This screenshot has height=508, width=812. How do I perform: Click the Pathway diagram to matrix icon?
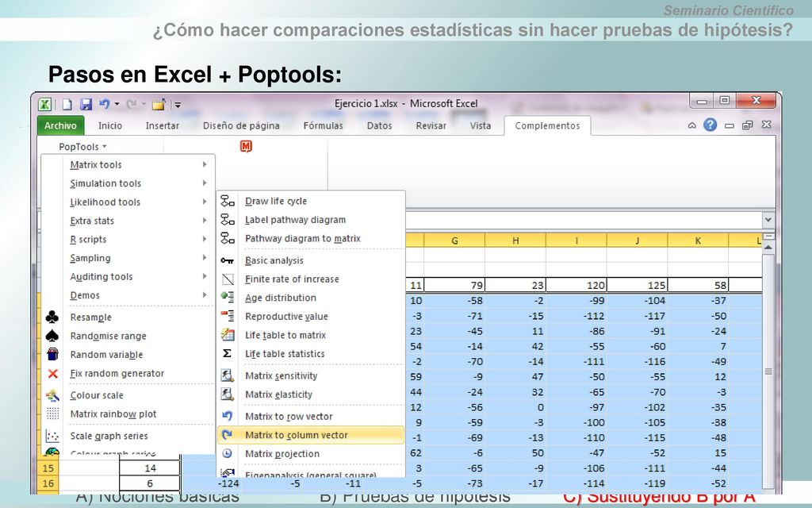pyautogui.click(x=228, y=238)
